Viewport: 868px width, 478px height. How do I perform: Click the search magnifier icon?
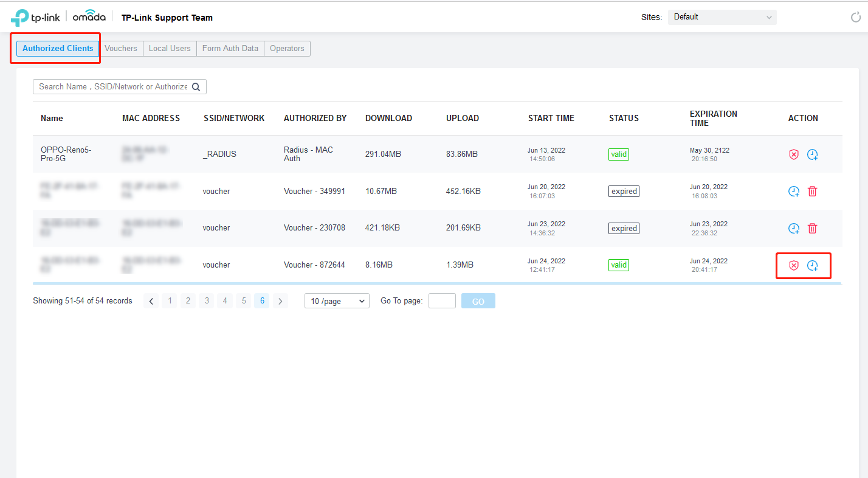(196, 87)
